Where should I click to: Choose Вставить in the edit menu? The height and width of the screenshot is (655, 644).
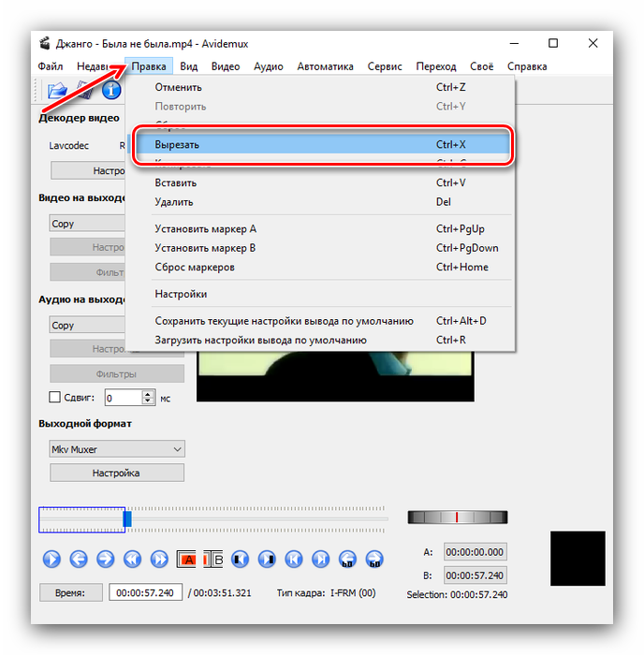coord(322,183)
